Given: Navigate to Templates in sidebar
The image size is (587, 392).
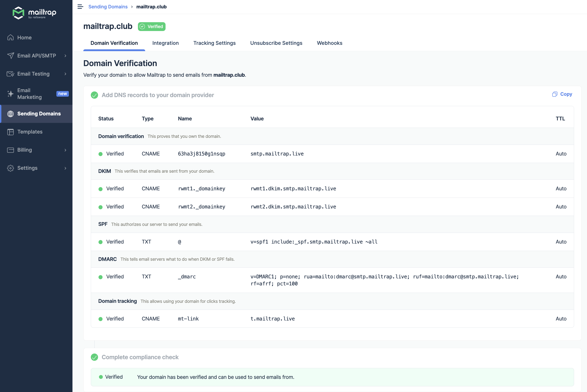Looking at the screenshot, I should pos(30,132).
